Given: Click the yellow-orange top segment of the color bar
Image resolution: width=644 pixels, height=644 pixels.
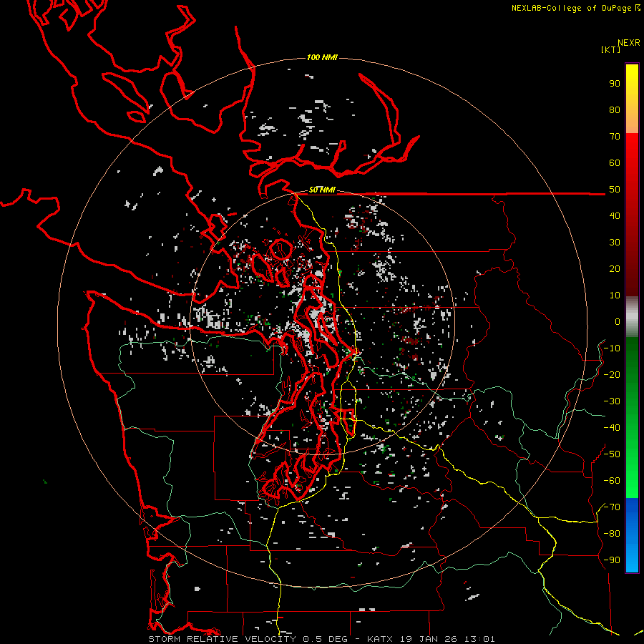Looking at the screenshot, I should (x=632, y=99).
